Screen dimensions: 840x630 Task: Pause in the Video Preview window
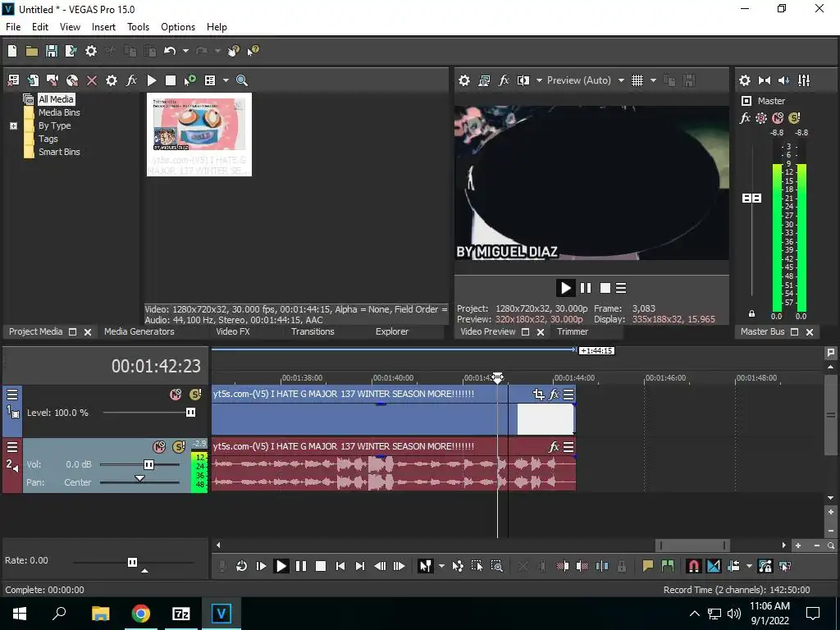586,288
